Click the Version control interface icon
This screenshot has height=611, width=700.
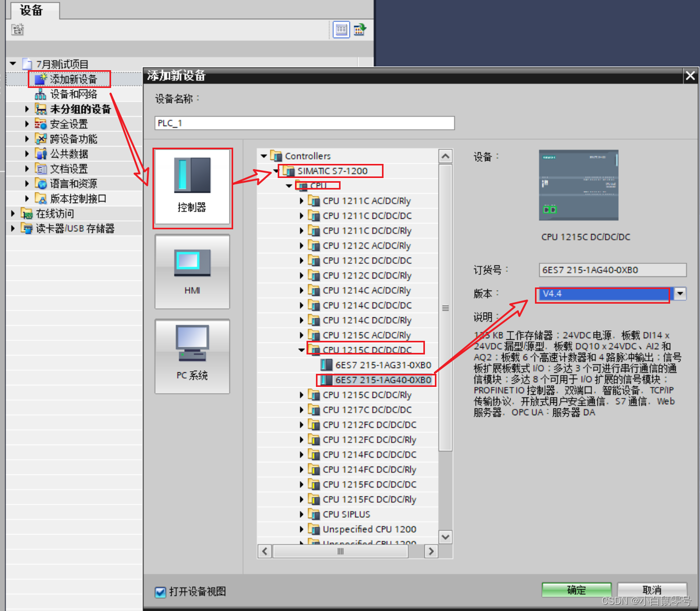[41, 198]
